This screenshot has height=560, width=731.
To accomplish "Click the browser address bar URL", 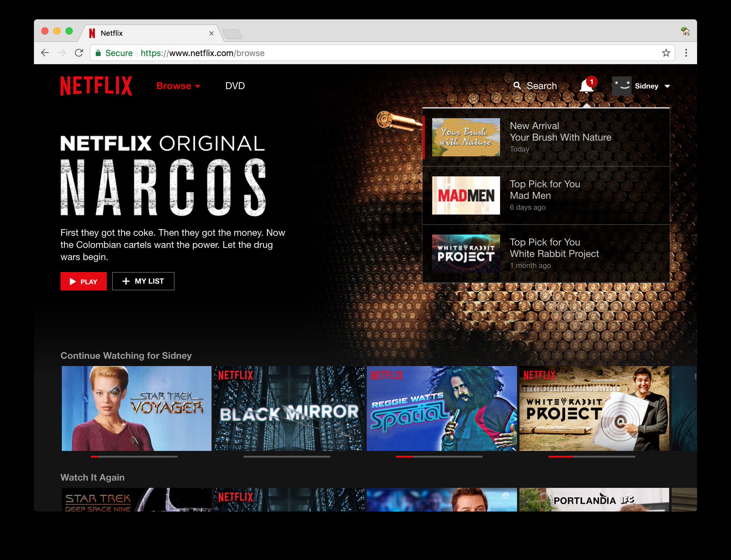I will [202, 53].
